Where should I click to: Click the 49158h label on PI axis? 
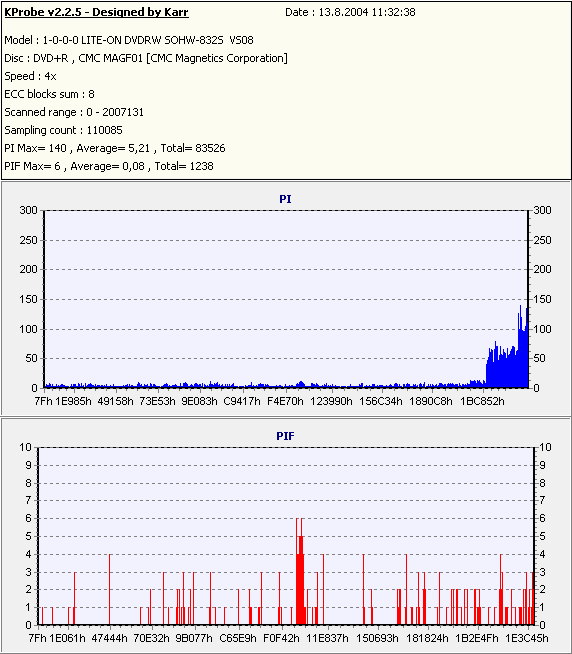coord(116,401)
